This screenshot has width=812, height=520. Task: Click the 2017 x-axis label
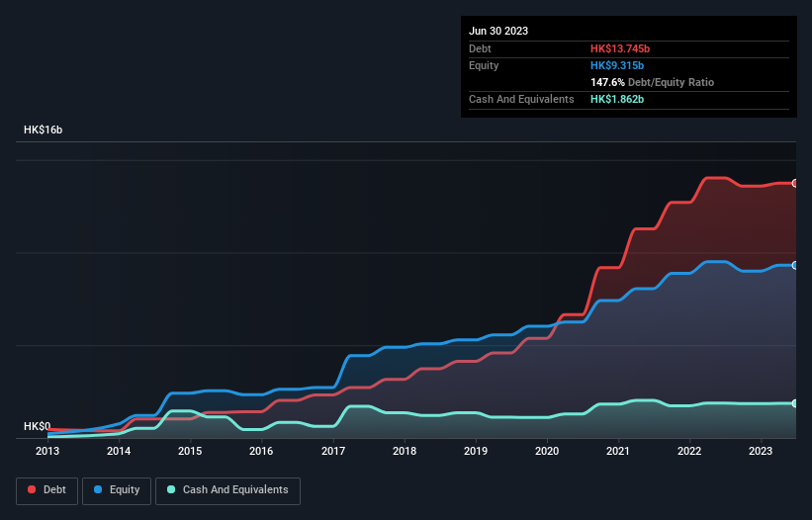[333, 451]
